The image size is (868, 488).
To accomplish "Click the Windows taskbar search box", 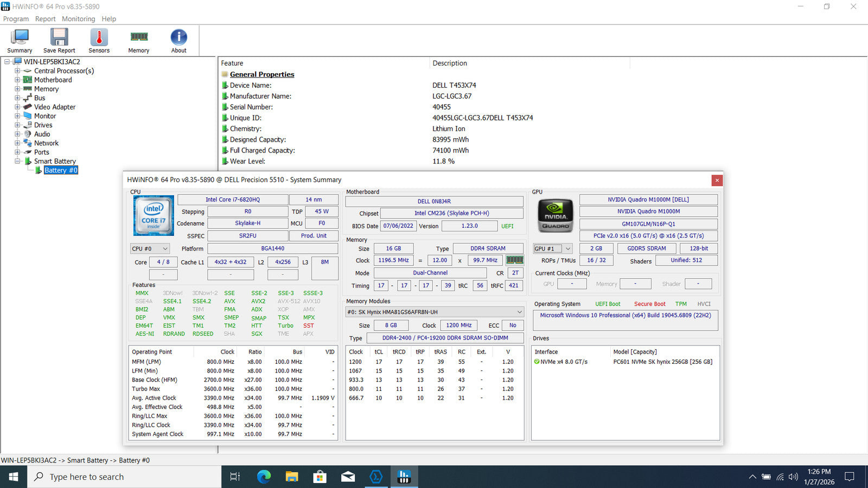I will [x=125, y=477].
